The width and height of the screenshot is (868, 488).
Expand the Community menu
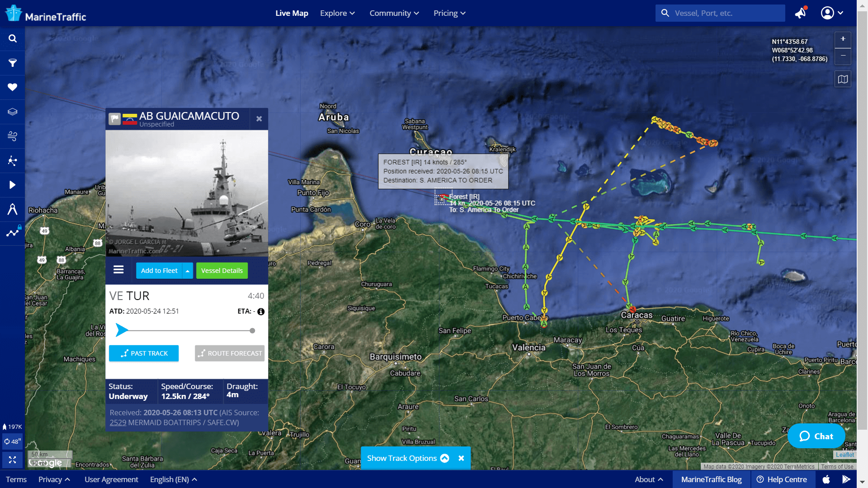coord(394,13)
